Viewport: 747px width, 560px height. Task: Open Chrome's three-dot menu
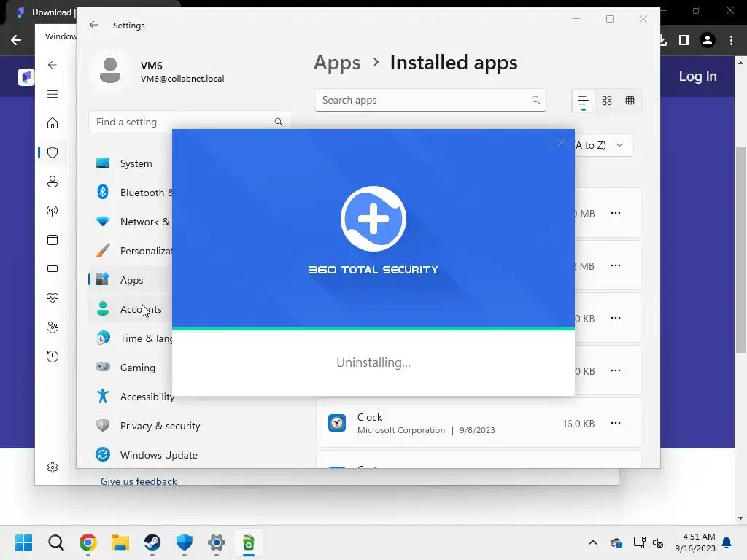[731, 40]
